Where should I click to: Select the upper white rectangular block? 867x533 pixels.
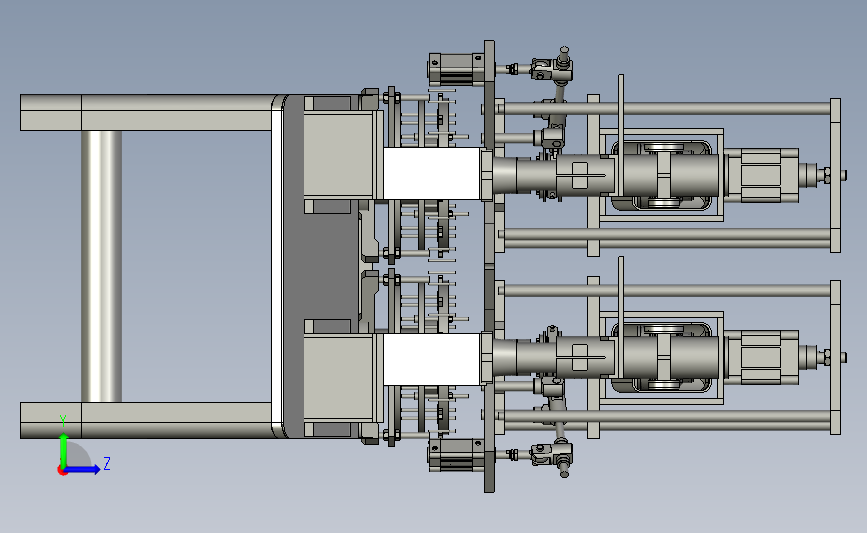[431, 173]
